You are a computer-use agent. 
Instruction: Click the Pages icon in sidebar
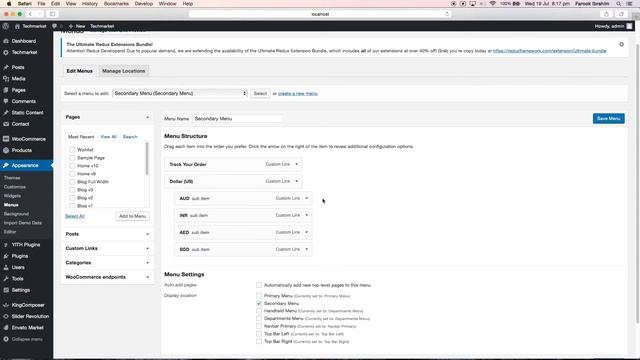tap(6, 90)
